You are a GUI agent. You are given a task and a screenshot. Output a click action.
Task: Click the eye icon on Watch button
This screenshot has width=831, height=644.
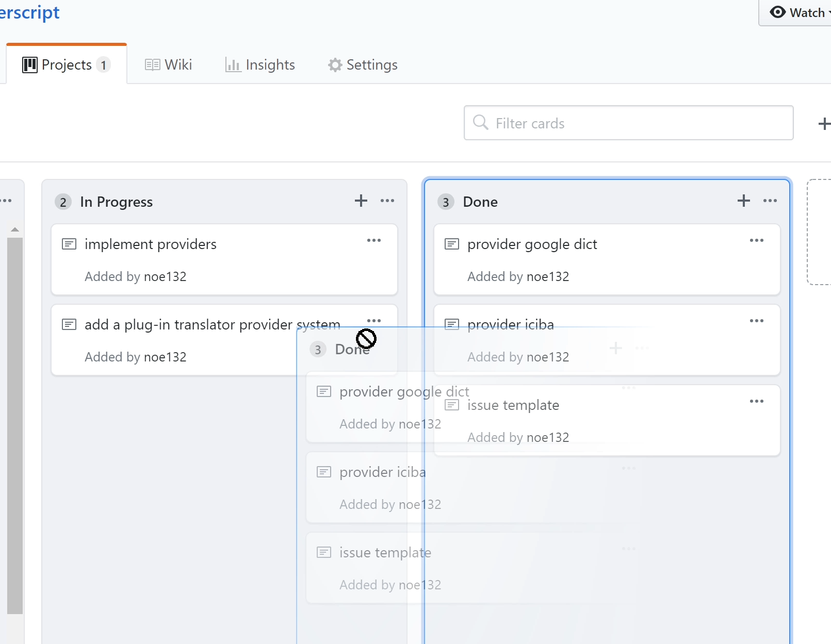(x=778, y=12)
